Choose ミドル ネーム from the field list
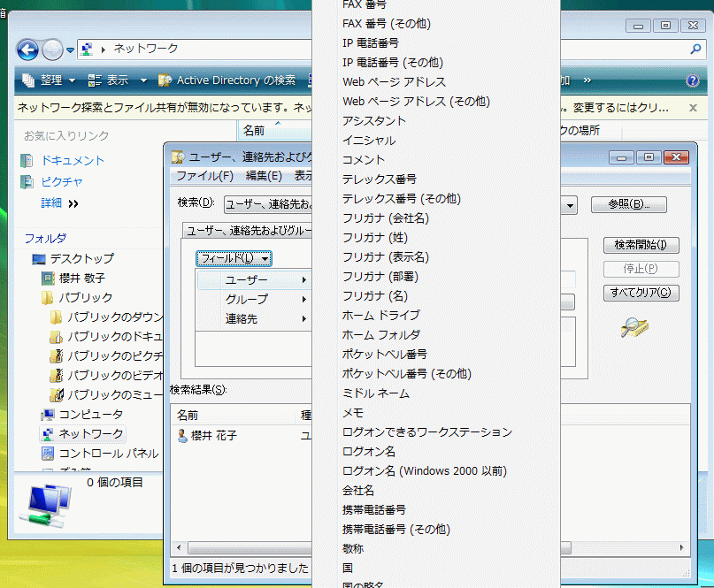714x588 pixels. pyautogui.click(x=376, y=393)
